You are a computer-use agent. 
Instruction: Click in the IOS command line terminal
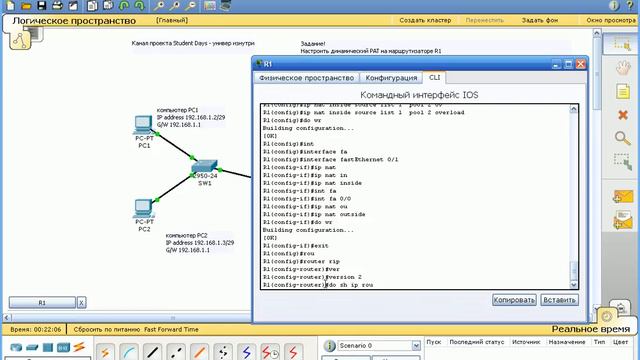(415, 197)
